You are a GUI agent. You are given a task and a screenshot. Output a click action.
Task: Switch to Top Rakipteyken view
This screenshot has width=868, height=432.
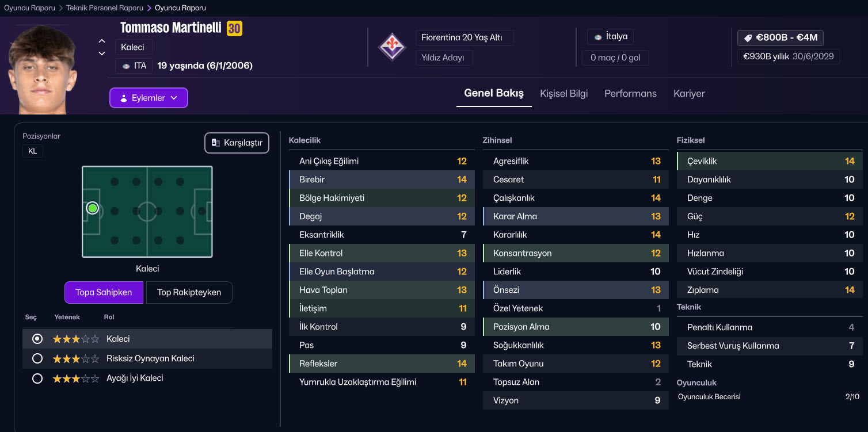(x=189, y=292)
